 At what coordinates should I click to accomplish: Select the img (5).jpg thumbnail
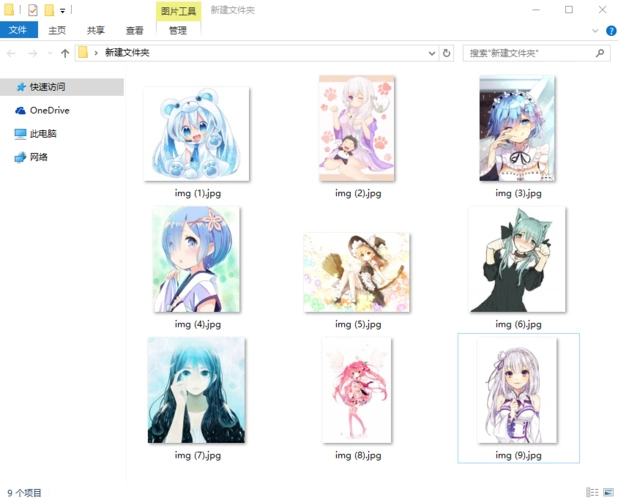(357, 272)
